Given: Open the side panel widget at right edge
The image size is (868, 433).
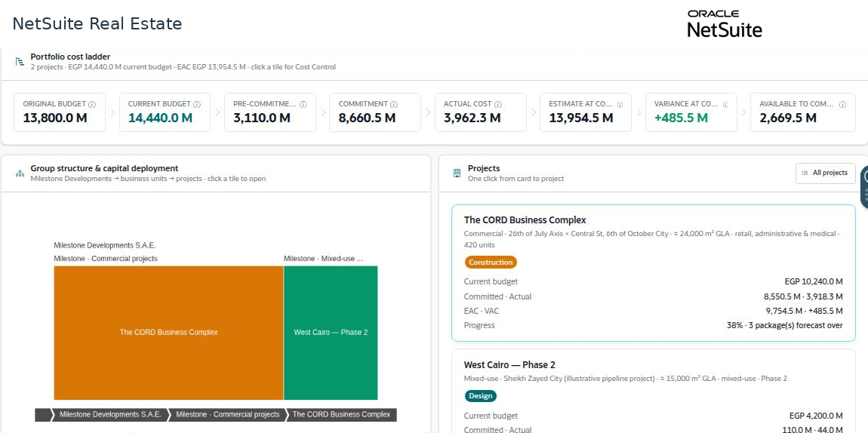Looking at the screenshot, I should click(x=864, y=187).
